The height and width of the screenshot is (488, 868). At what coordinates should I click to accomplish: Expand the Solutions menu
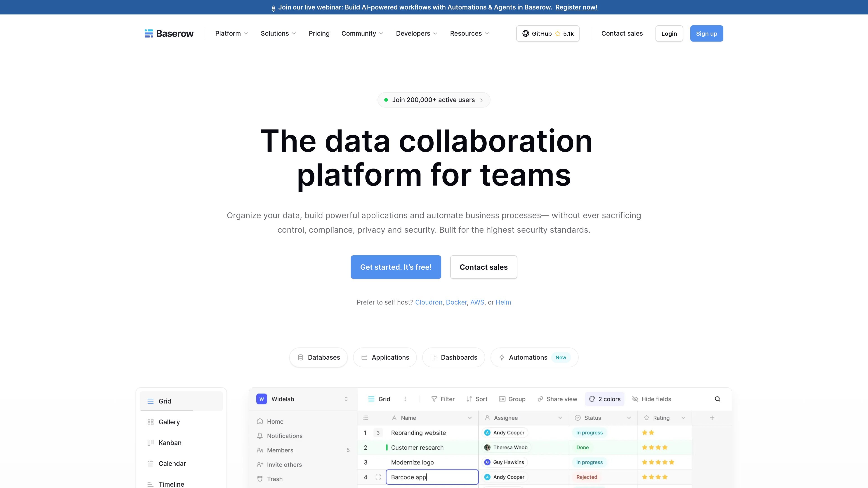278,33
